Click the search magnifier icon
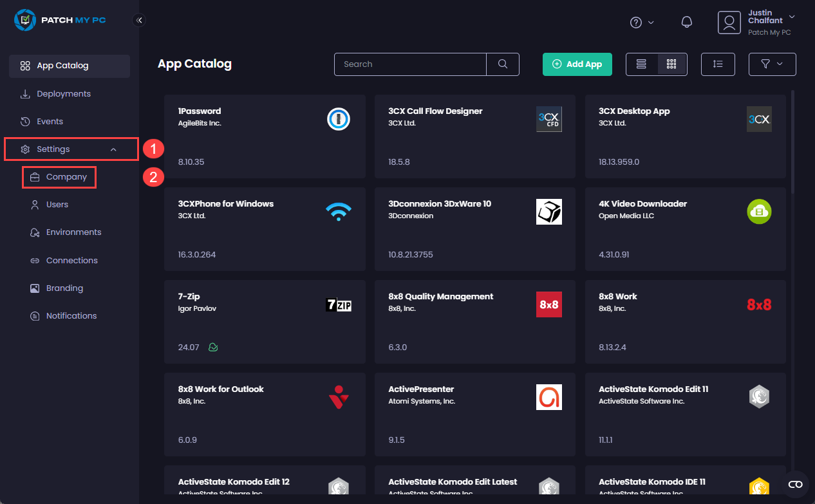This screenshot has height=504, width=815. tap(502, 64)
